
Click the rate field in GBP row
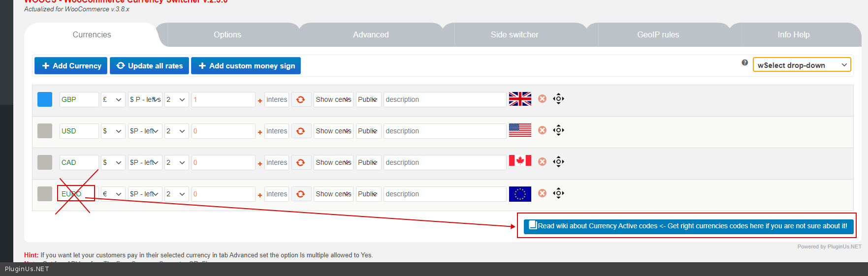click(x=223, y=99)
